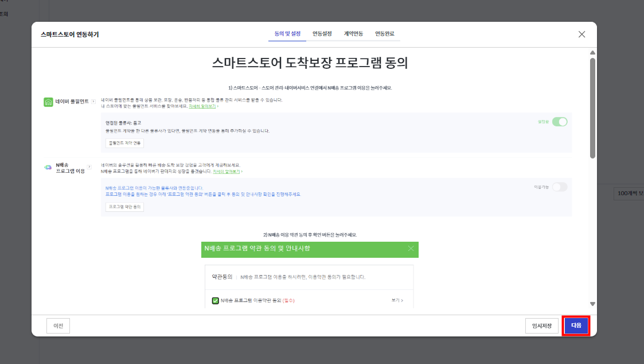Open 자세히 알아보기 link for N배송 프로그램
The image size is (644, 364).
coord(227,172)
